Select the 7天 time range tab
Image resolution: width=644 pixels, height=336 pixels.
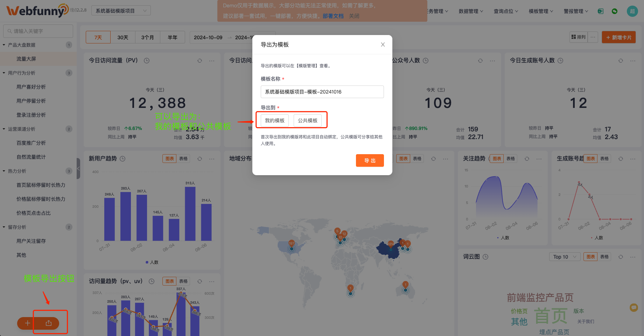pos(98,37)
